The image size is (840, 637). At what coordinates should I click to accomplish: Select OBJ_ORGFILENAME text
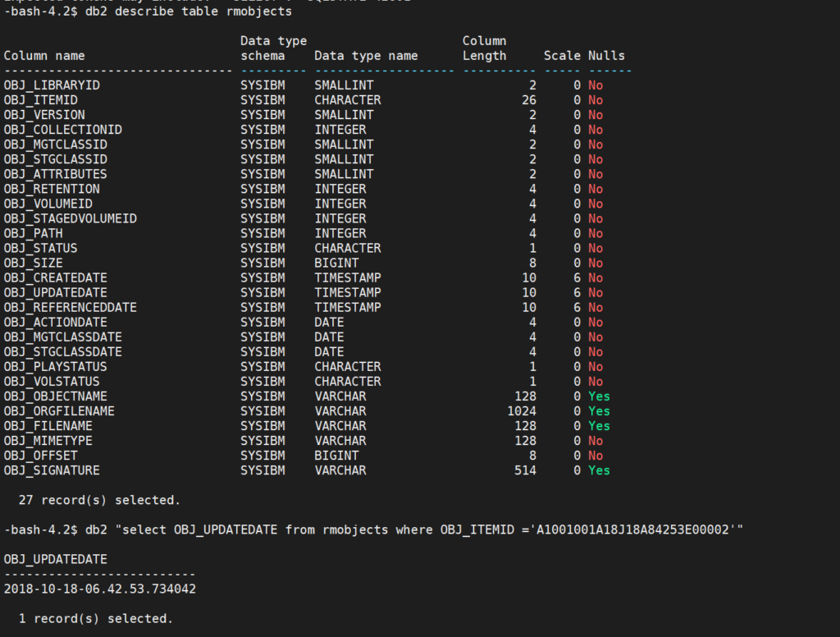(x=59, y=411)
